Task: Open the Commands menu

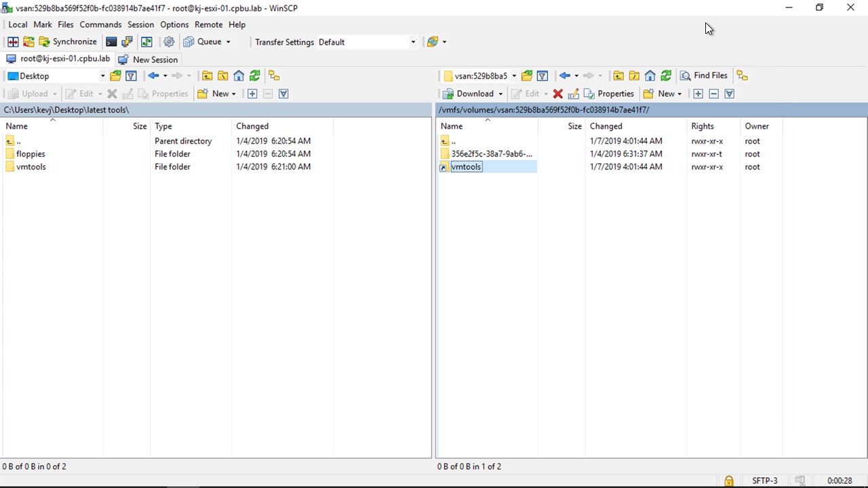Action: pos(100,24)
